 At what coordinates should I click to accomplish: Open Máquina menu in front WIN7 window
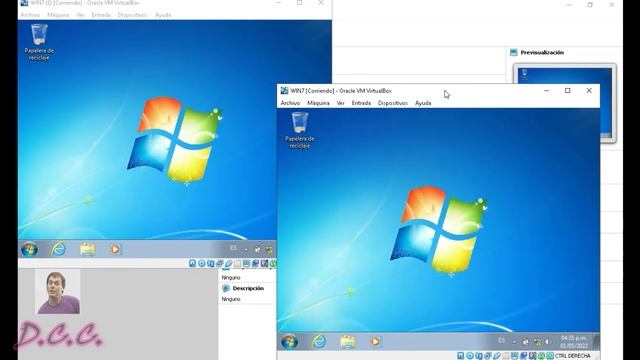pyautogui.click(x=318, y=103)
